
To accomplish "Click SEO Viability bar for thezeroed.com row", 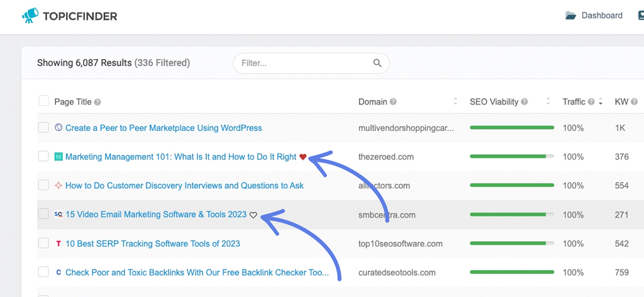I will [x=512, y=157].
